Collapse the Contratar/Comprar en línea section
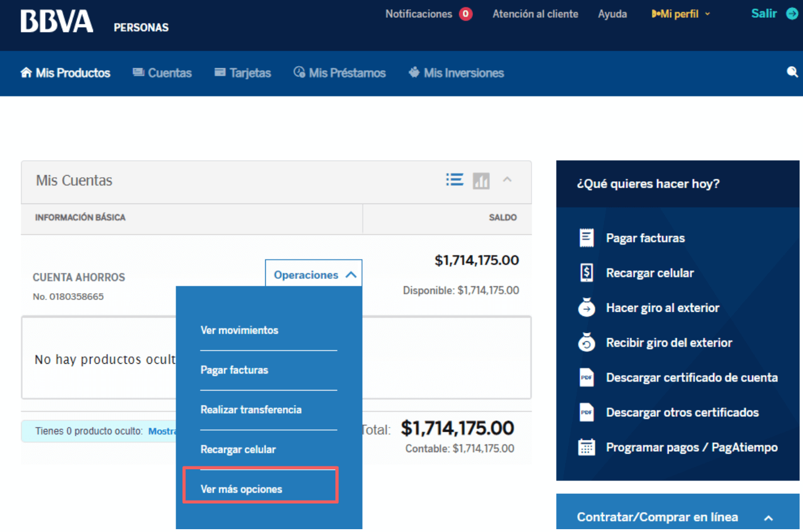The height and width of the screenshot is (532, 803). click(x=768, y=518)
